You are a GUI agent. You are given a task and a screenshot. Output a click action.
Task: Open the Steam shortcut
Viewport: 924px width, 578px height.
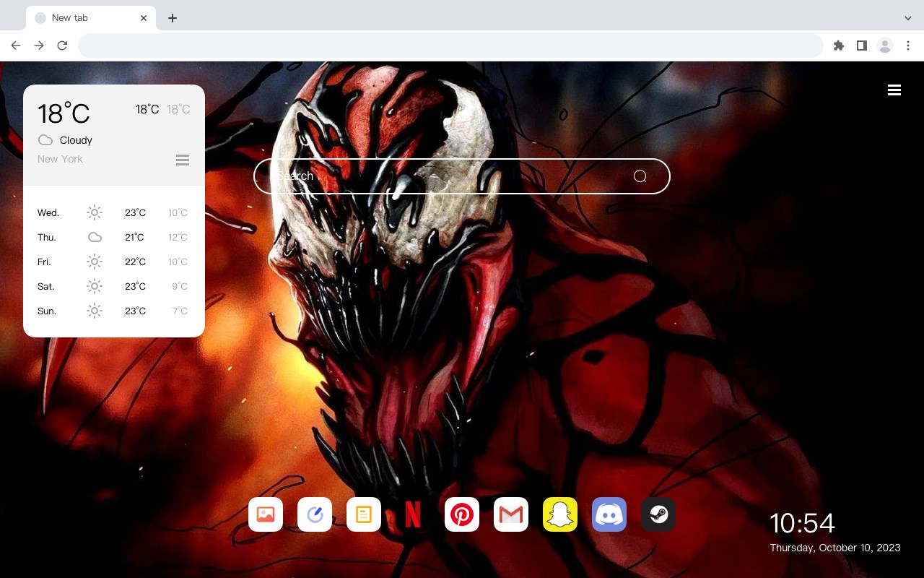(658, 514)
